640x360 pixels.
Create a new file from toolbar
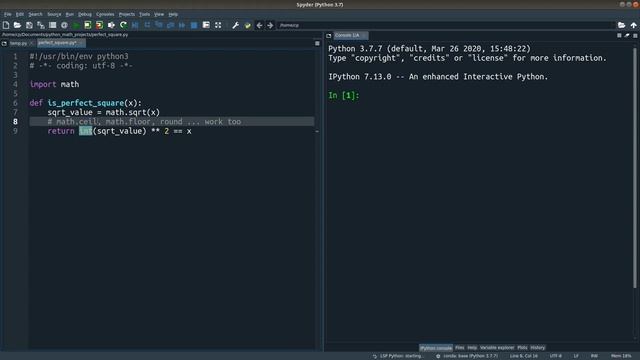(x=6, y=25)
